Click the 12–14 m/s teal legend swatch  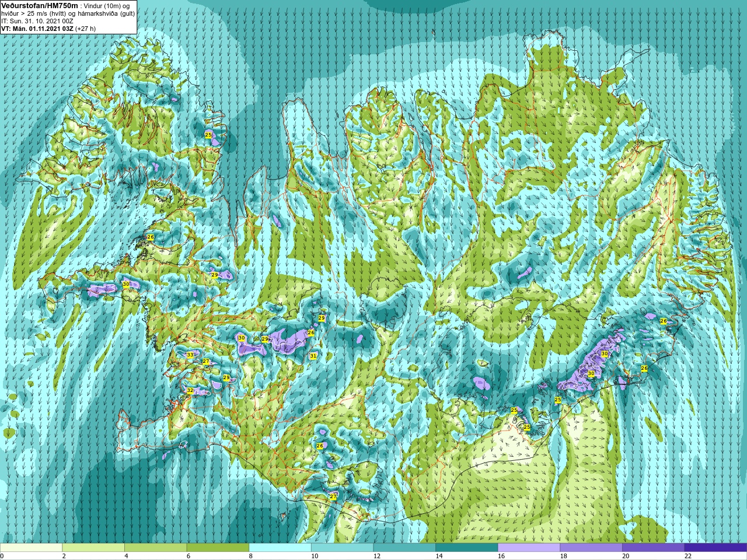coord(404,548)
